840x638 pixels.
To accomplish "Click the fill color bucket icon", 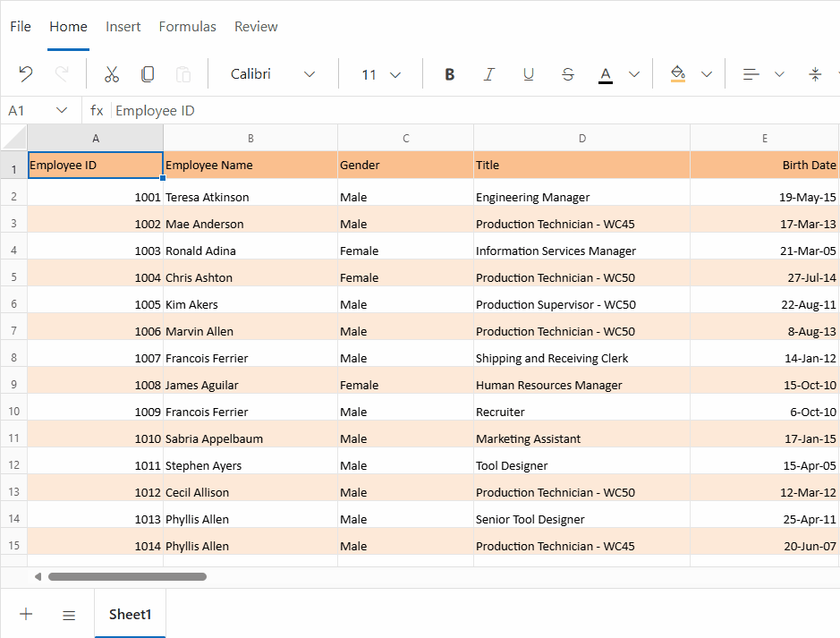I will coord(677,74).
